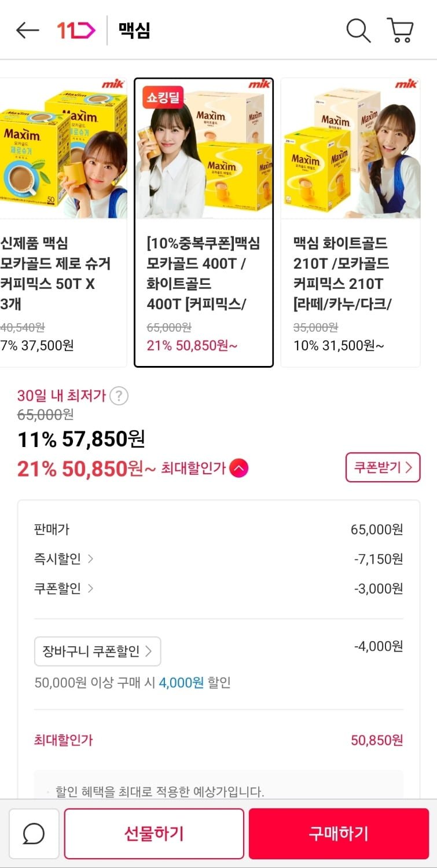Tap 맥심 brand title in header
437x868 pixels.
tap(134, 30)
